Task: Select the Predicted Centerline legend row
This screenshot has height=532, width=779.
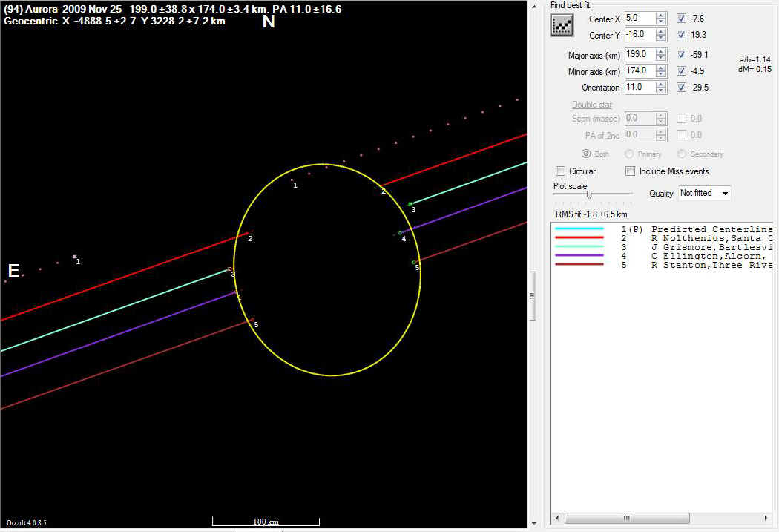Action: click(663, 229)
